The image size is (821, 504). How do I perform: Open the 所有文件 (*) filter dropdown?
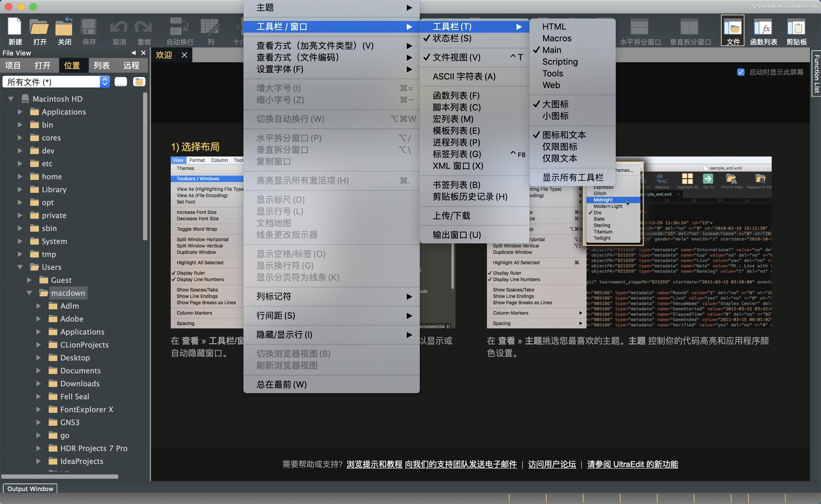[x=56, y=82]
